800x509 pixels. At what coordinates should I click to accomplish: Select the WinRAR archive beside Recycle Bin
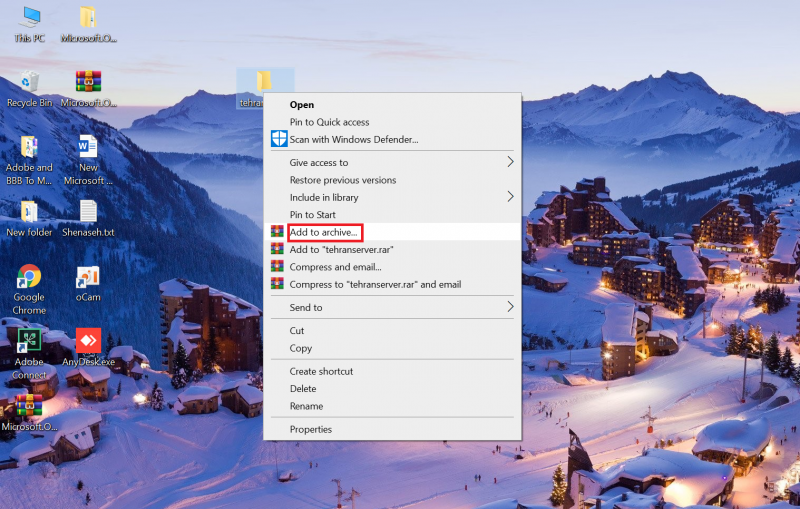pos(88,83)
